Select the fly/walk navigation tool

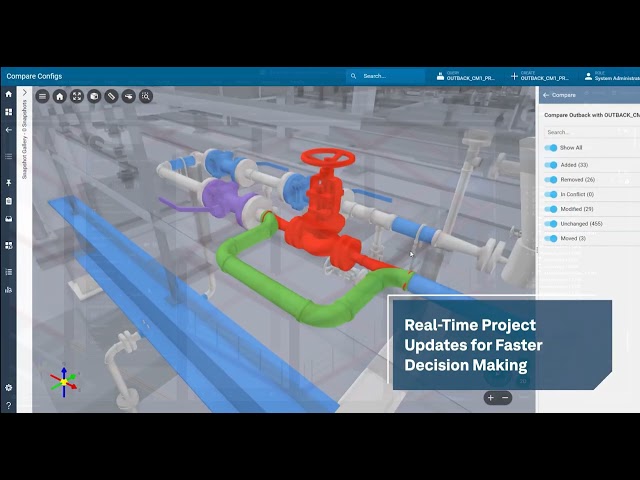[129, 96]
